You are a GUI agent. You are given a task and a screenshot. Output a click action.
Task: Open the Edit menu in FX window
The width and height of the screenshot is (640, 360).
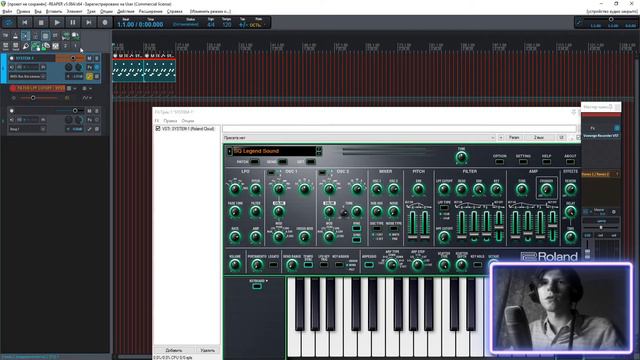[170, 121]
